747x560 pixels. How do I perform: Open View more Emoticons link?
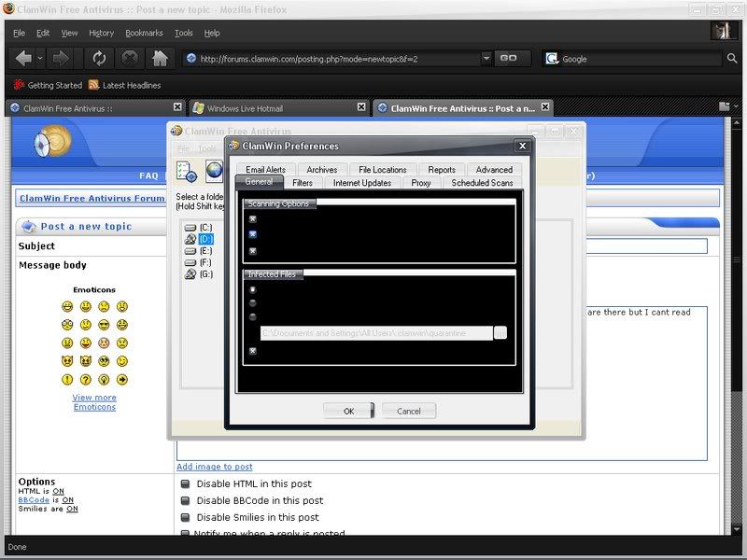click(x=94, y=402)
